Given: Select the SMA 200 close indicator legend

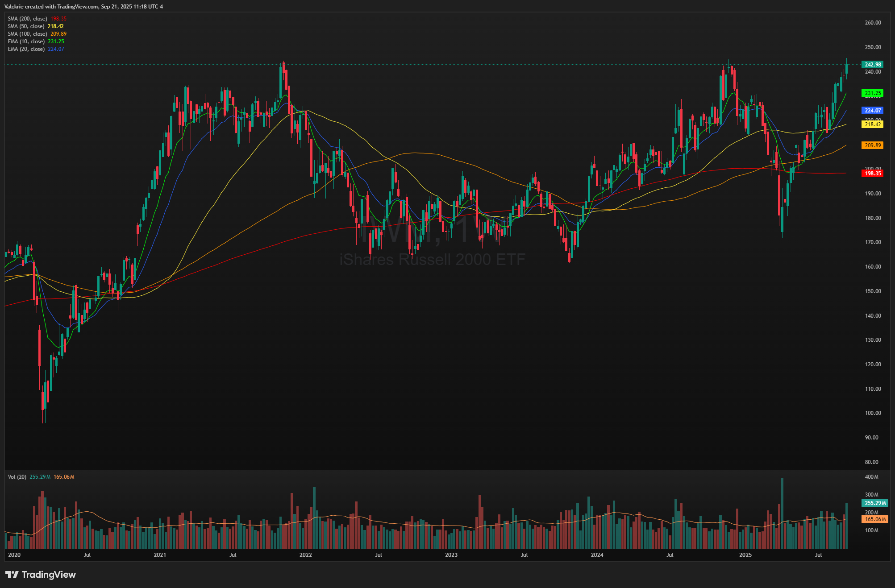Looking at the screenshot, I should pos(28,19).
